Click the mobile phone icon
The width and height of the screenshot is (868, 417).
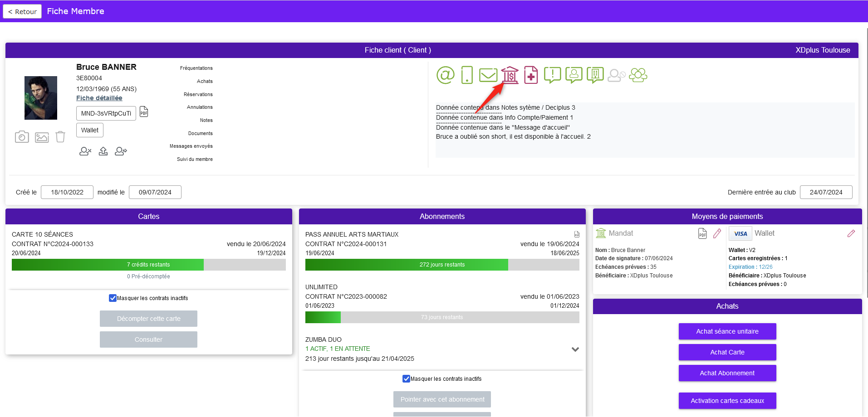click(x=466, y=75)
